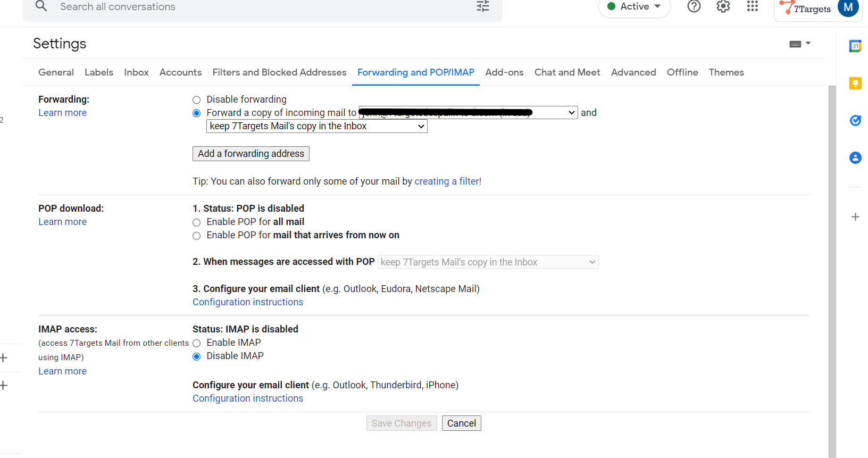Open Google Keep side panel icon
This screenshot has width=868, height=458.
pyautogui.click(x=855, y=84)
